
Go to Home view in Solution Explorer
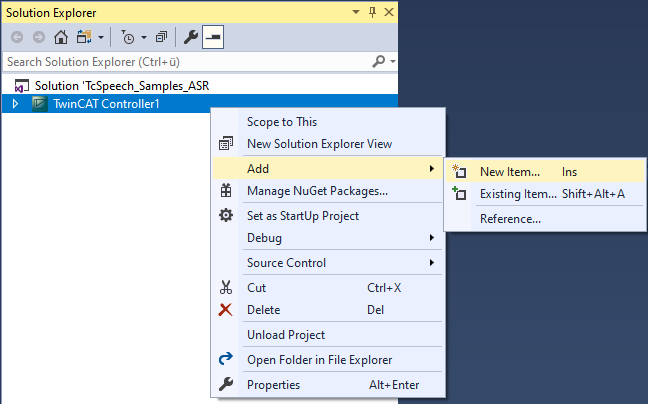click(61, 37)
